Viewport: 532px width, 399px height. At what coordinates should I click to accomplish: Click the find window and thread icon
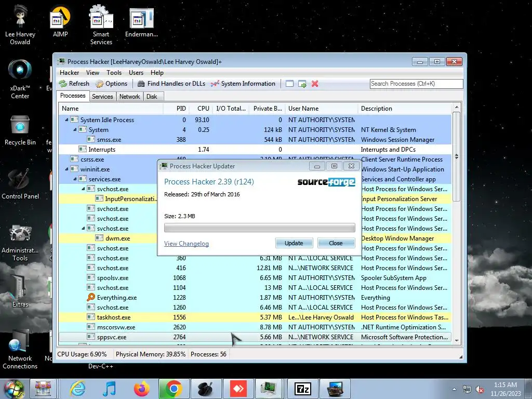[x=302, y=84]
